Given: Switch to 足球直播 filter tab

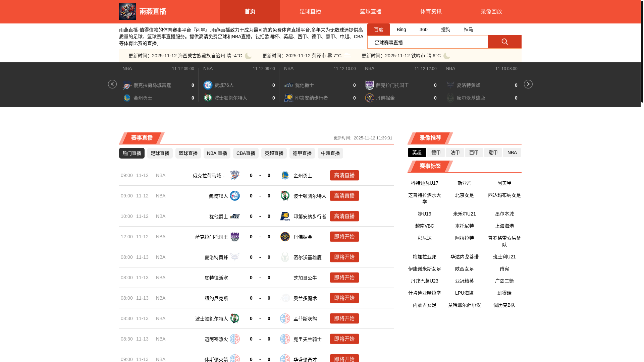Looking at the screenshot, I should point(160,153).
